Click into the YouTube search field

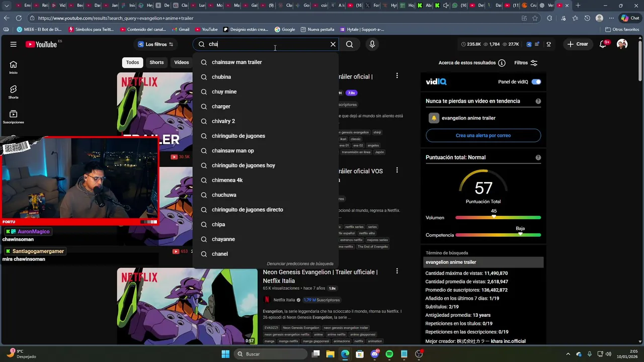[267, 44]
